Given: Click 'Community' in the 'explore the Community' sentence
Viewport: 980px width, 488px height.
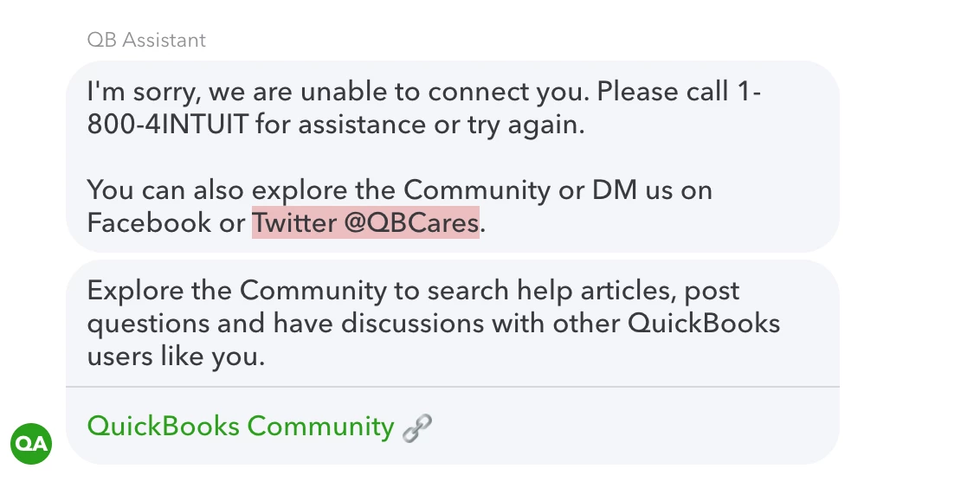Looking at the screenshot, I should tap(476, 190).
